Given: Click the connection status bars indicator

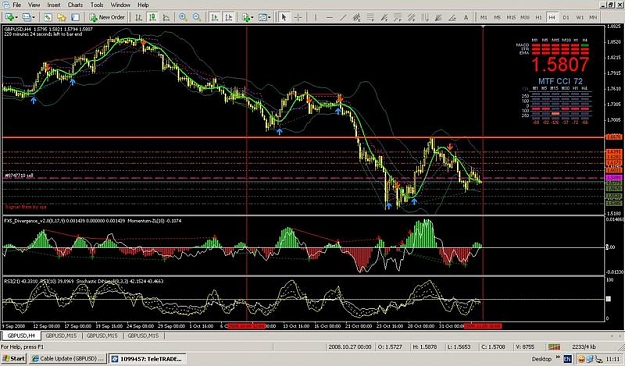Looking at the screenshot, I should [x=554, y=347].
